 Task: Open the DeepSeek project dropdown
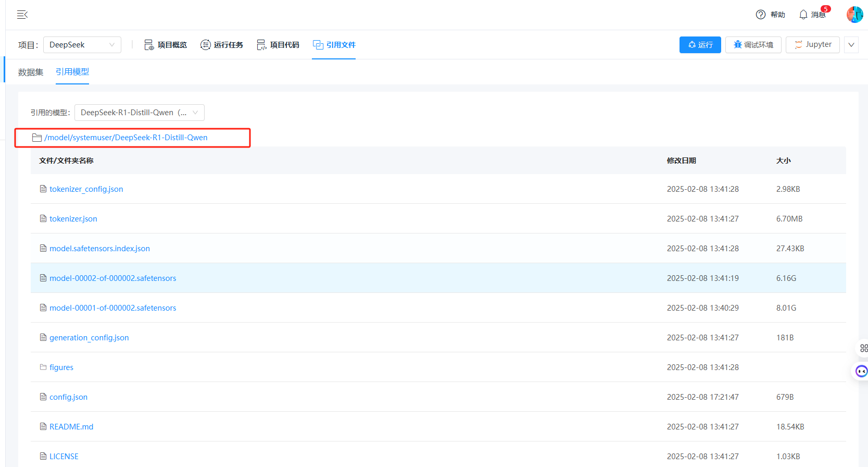(x=82, y=45)
